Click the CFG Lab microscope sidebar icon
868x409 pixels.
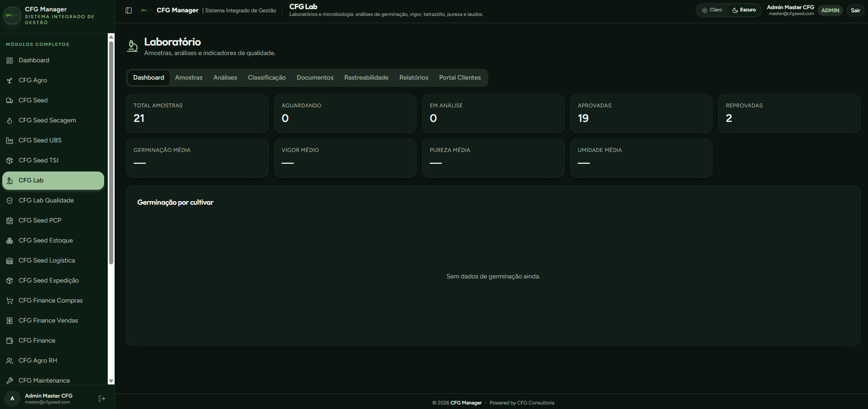click(10, 181)
